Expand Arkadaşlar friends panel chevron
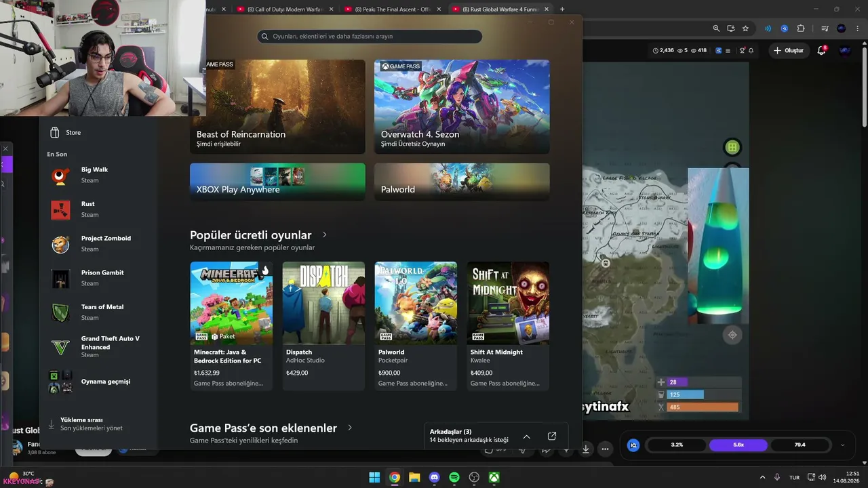Viewport: 868px width, 488px height. [x=526, y=436]
